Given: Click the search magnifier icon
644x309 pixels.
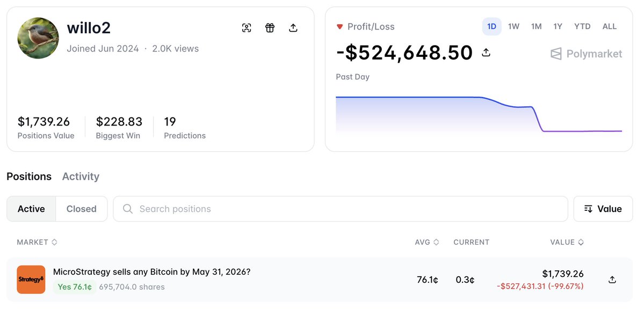Looking at the screenshot, I should [x=128, y=209].
